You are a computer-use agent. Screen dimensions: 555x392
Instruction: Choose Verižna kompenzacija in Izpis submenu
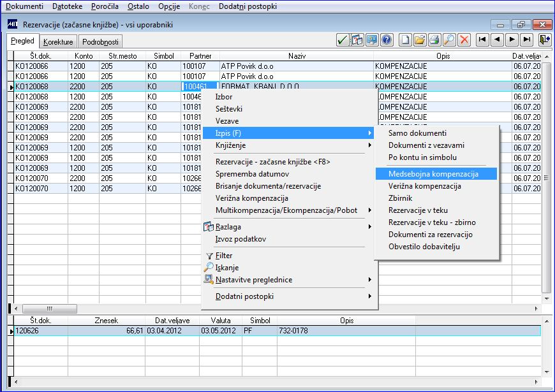tap(425, 186)
